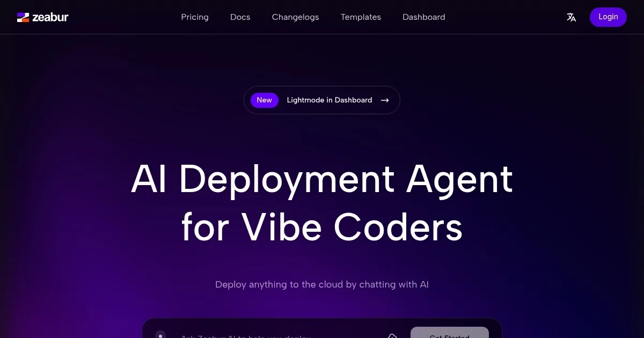This screenshot has height=338, width=644.
Task: Browse the Templates section
Action: (x=361, y=17)
